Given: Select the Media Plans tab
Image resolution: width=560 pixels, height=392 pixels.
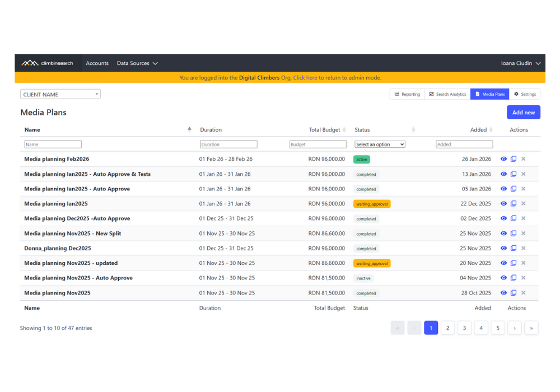Looking at the screenshot, I should click(x=490, y=94).
